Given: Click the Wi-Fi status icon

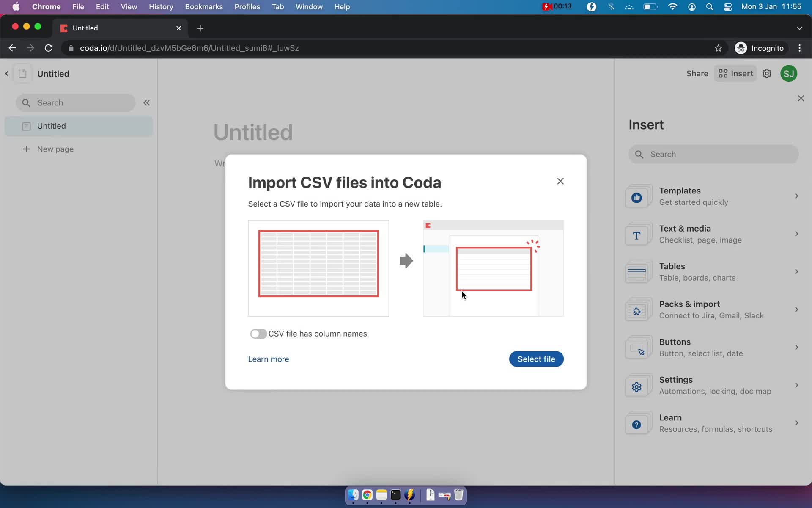Looking at the screenshot, I should [x=672, y=7].
